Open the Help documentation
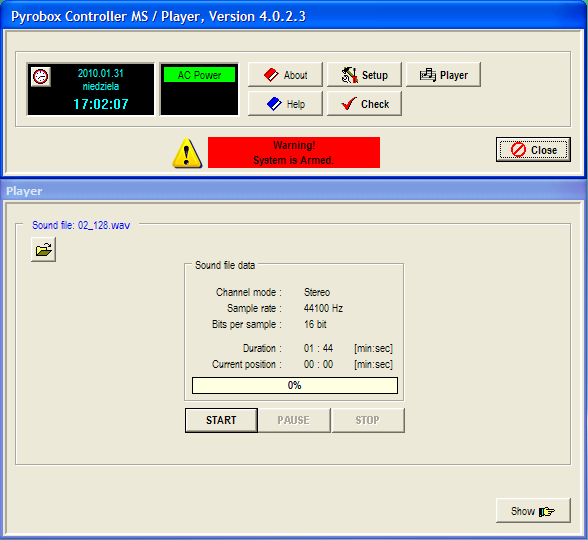The width and height of the screenshot is (588, 540). point(285,104)
